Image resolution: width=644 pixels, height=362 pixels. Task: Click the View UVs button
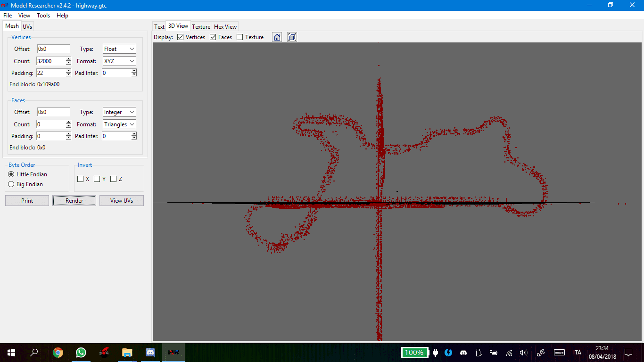point(122,201)
